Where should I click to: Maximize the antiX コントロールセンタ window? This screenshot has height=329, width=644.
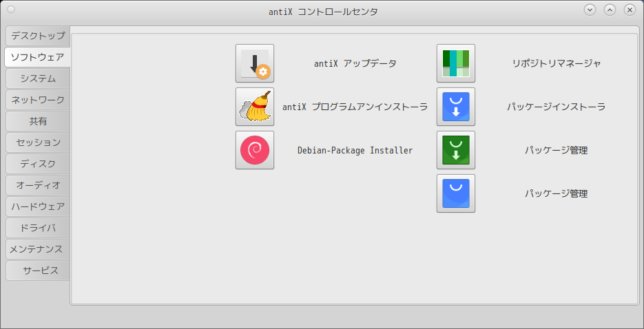(610, 10)
